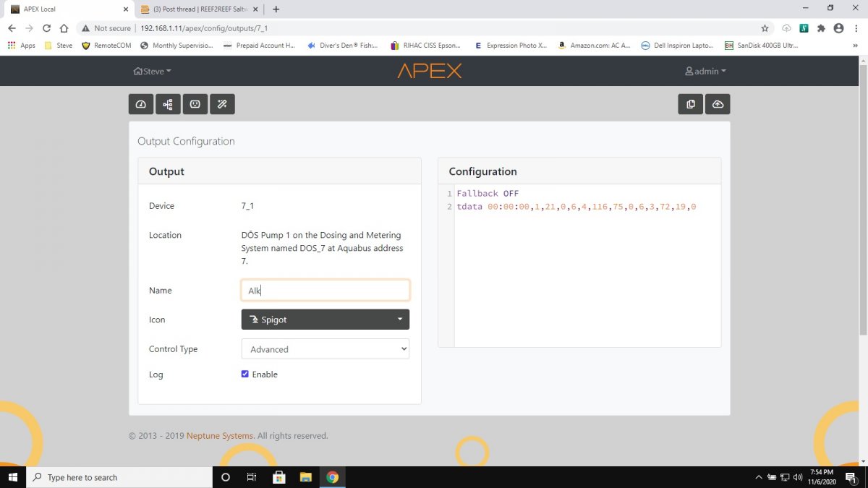Expand the Steve home dropdown menu
The image size is (868, 488).
153,72
